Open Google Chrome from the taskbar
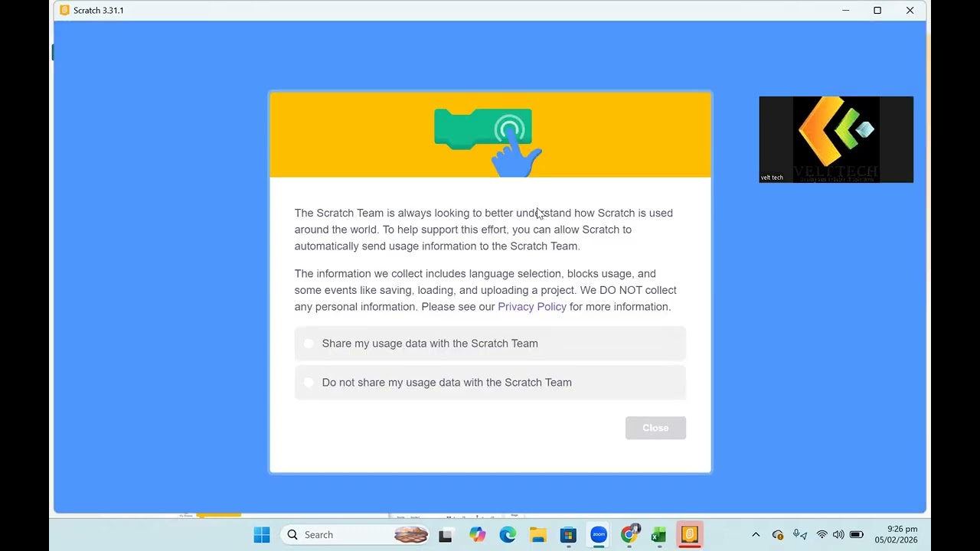 click(x=629, y=535)
